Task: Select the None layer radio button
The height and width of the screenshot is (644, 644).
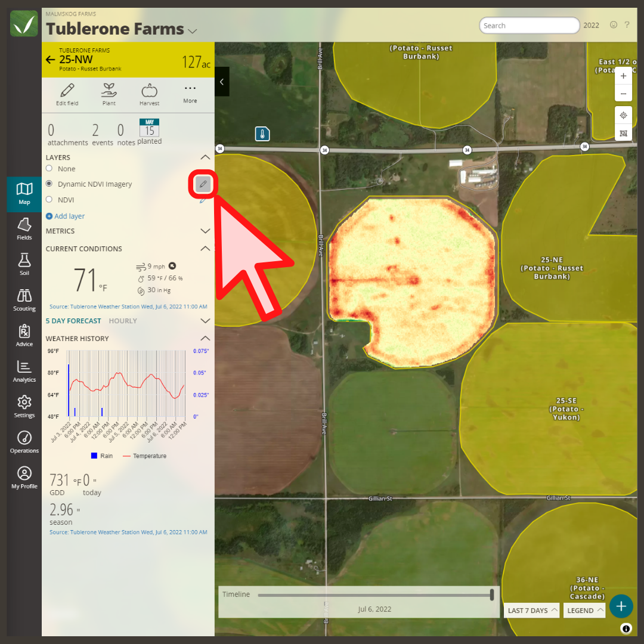Action: pyautogui.click(x=49, y=168)
